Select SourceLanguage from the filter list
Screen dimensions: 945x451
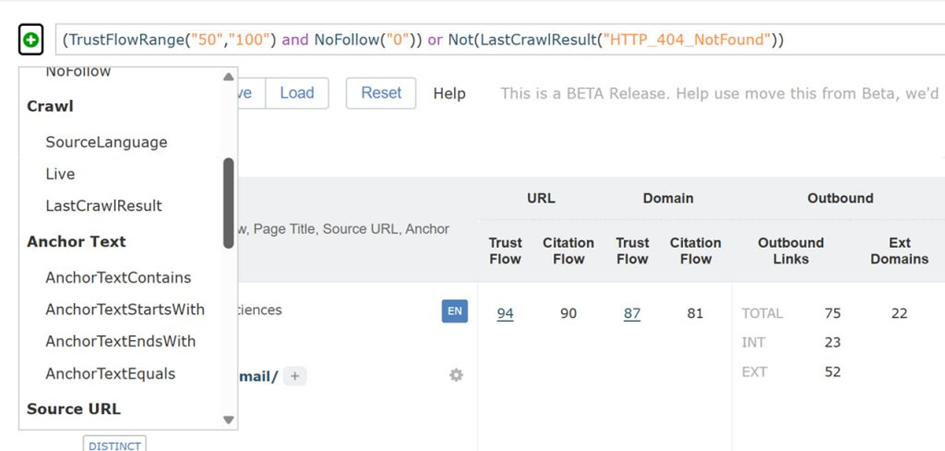(x=106, y=142)
